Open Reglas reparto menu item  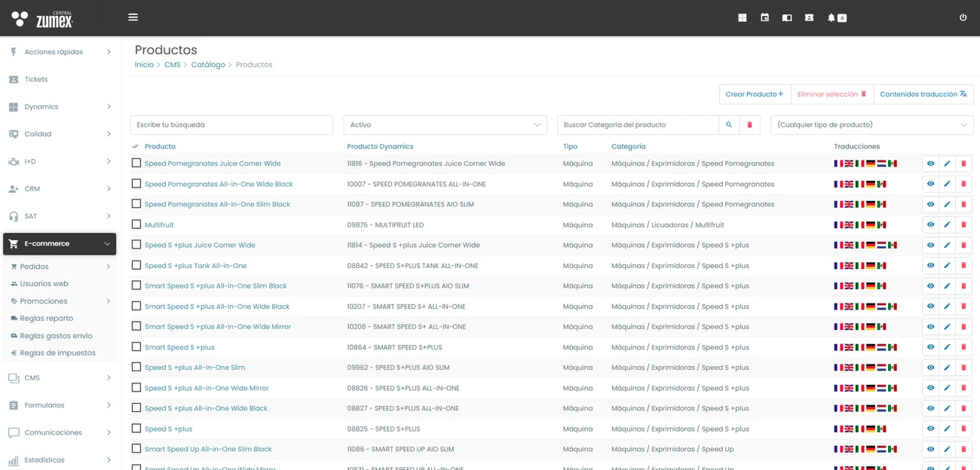pyautogui.click(x=46, y=319)
